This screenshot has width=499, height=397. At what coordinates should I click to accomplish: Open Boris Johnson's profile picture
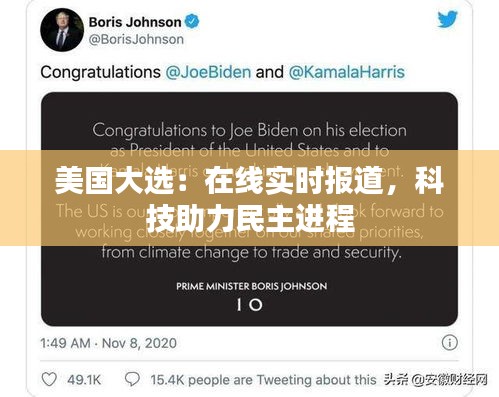click(62, 30)
